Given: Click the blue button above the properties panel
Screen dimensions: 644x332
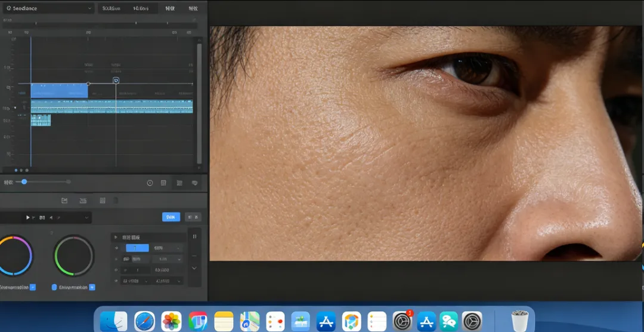Looking at the screenshot, I should [x=171, y=217].
